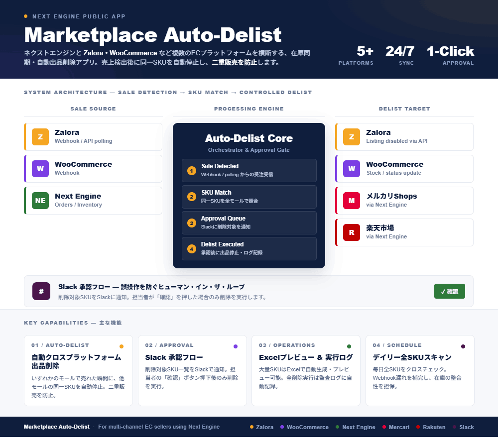Click Next Engine dot in footer legend

click(x=337, y=427)
